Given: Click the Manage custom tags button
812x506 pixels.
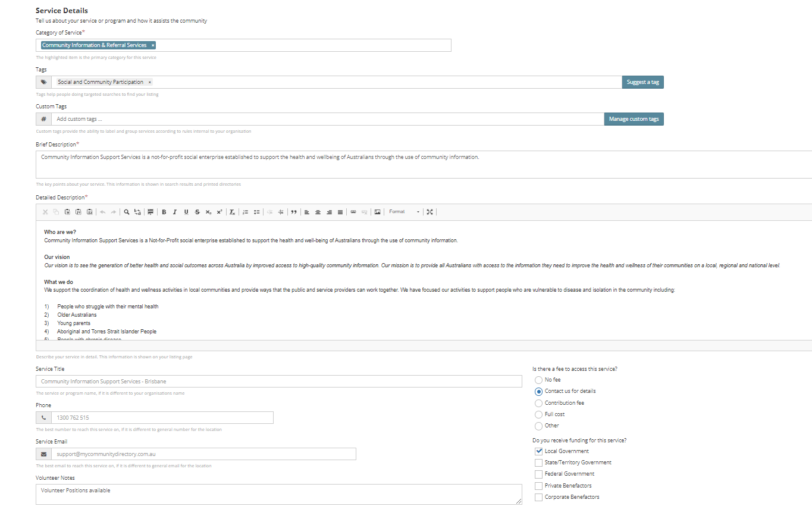Looking at the screenshot, I should point(634,119).
